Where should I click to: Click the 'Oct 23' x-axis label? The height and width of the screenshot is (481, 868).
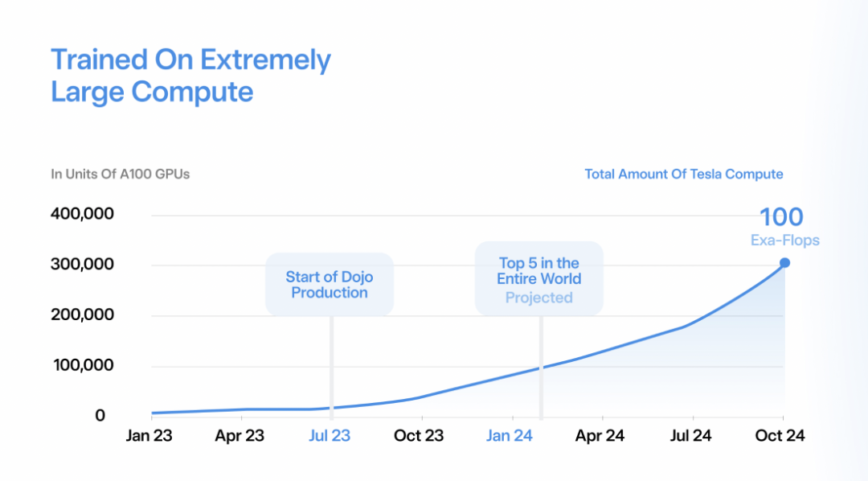419,436
